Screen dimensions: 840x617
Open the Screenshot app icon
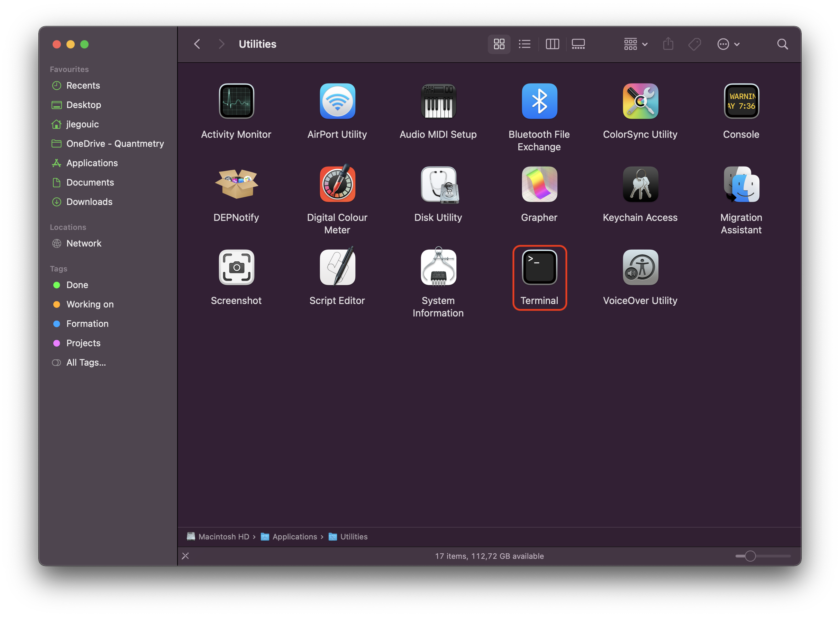point(236,267)
